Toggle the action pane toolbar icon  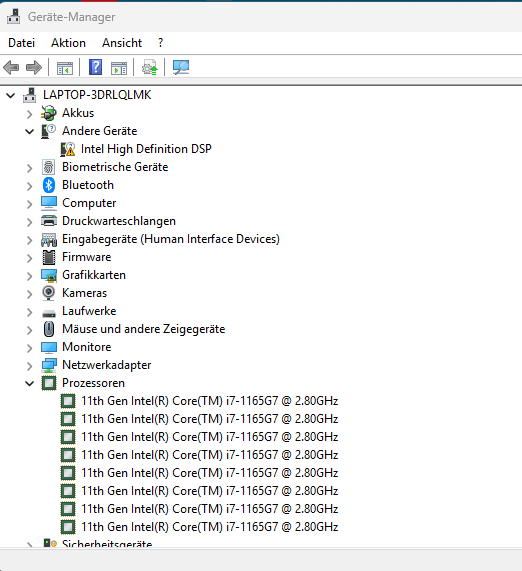tap(119, 68)
